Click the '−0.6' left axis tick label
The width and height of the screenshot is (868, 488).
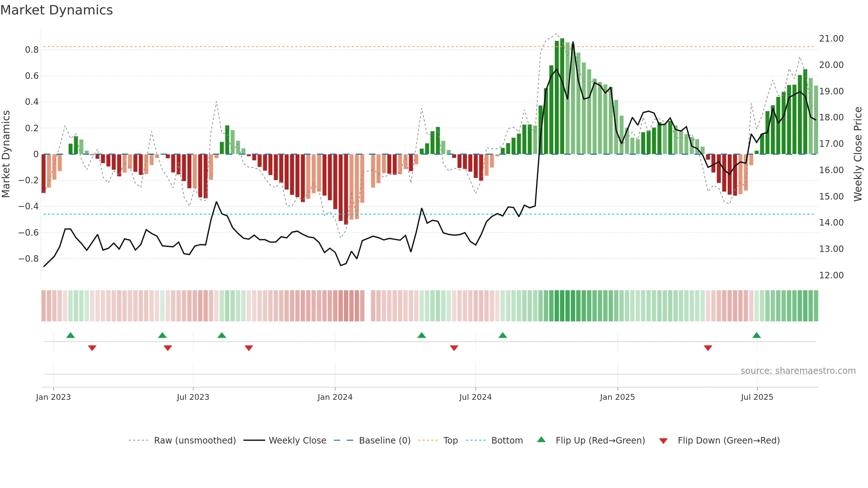tap(29, 233)
